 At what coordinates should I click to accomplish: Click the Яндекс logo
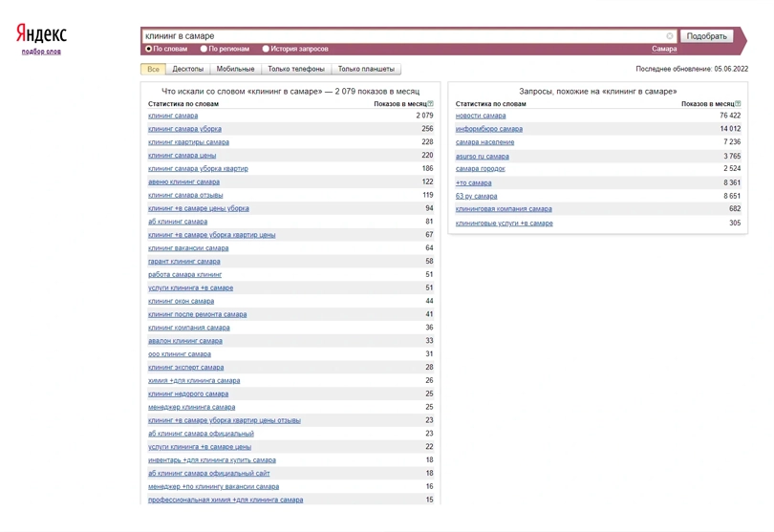[x=41, y=33]
